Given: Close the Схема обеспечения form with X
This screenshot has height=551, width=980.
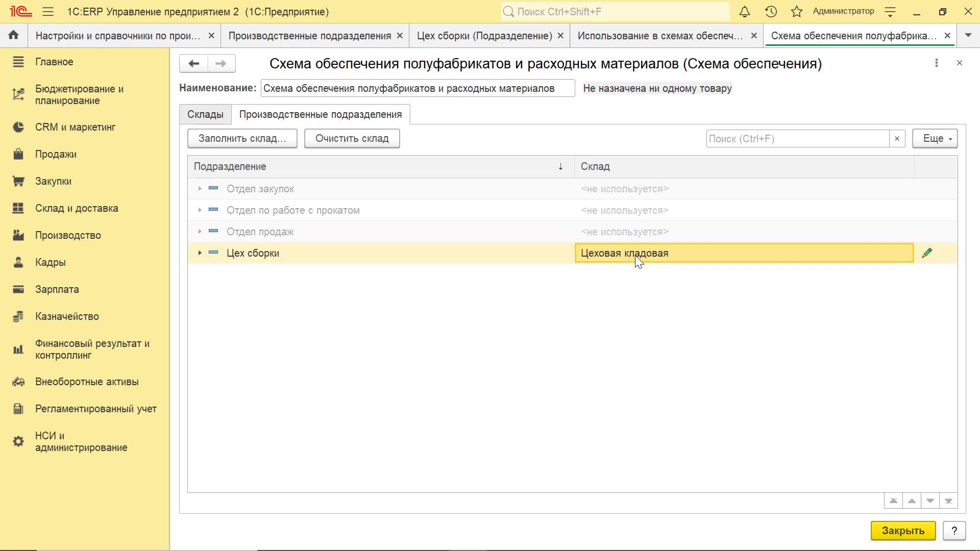Looking at the screenshot, I should pyautogui.click(x=960, y=63).
